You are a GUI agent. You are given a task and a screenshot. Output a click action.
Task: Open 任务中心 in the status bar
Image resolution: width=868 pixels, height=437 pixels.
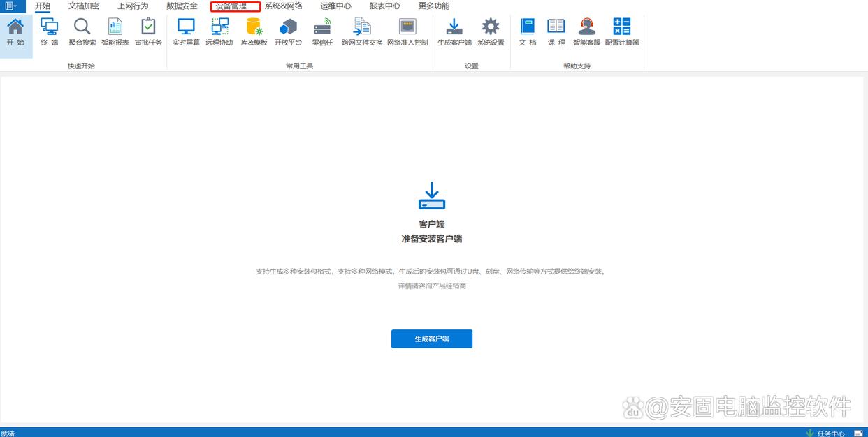pyautogui.click(x=825, y=433)
